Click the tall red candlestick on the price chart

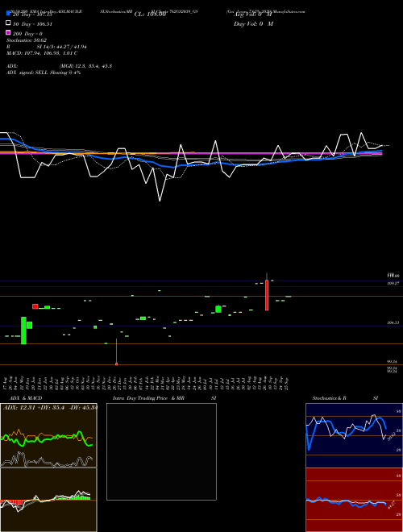tap(267, 295)
